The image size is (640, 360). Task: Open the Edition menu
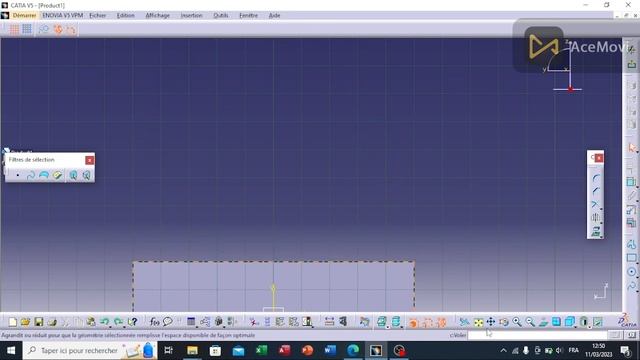click(125, 16)
